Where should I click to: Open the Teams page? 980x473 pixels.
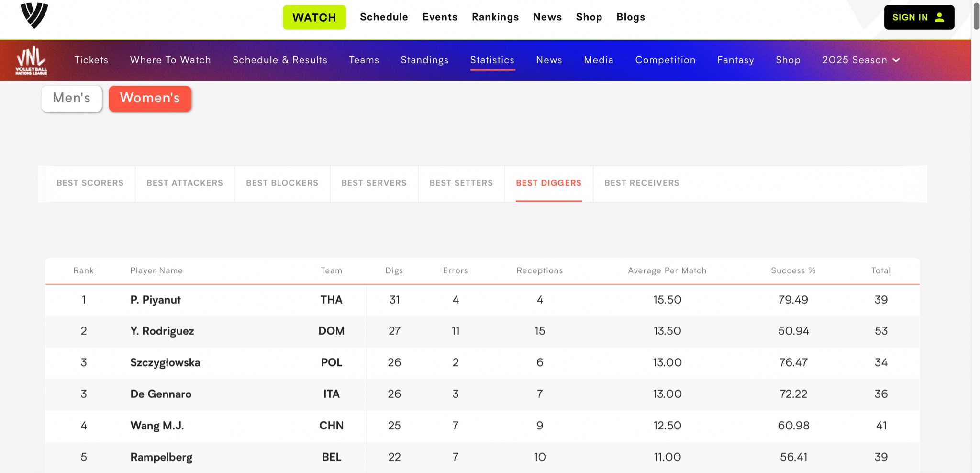(x=364, y=60)
